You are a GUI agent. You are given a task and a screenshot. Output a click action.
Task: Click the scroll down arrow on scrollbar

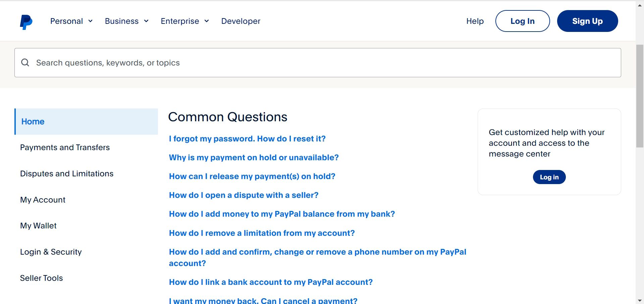click(640, 300)
